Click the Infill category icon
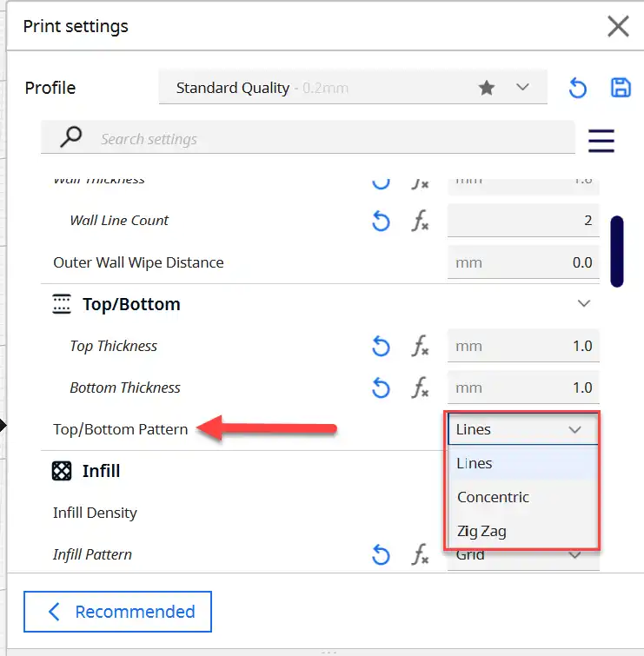 (62, 471)
